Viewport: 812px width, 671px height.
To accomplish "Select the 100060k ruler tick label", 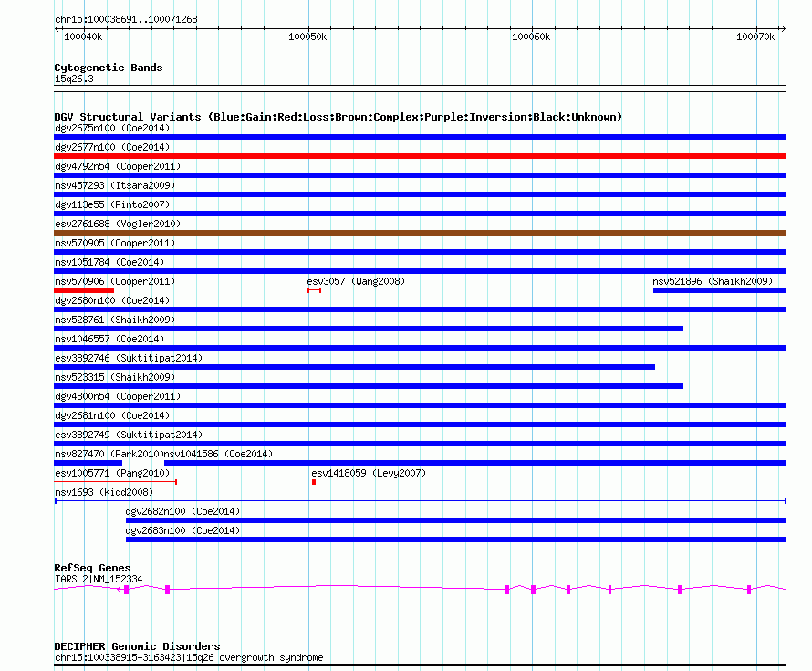I will 531,37.
